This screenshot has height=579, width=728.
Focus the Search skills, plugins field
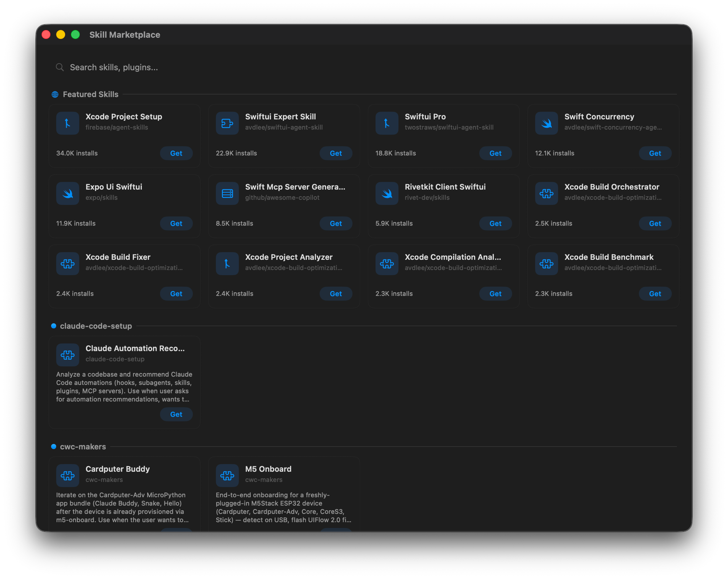click(x=364, y=67)
